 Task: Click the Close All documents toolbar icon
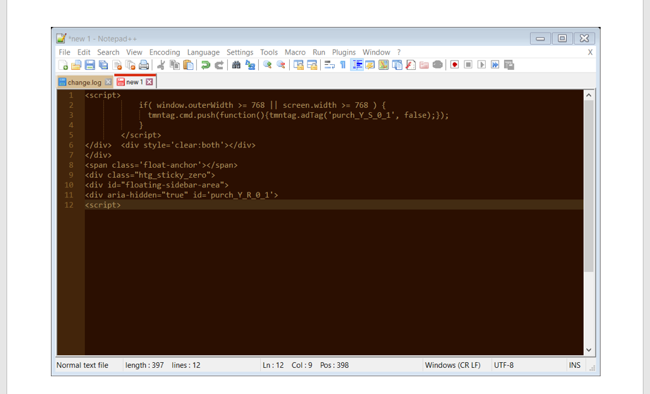pos(131,65)
